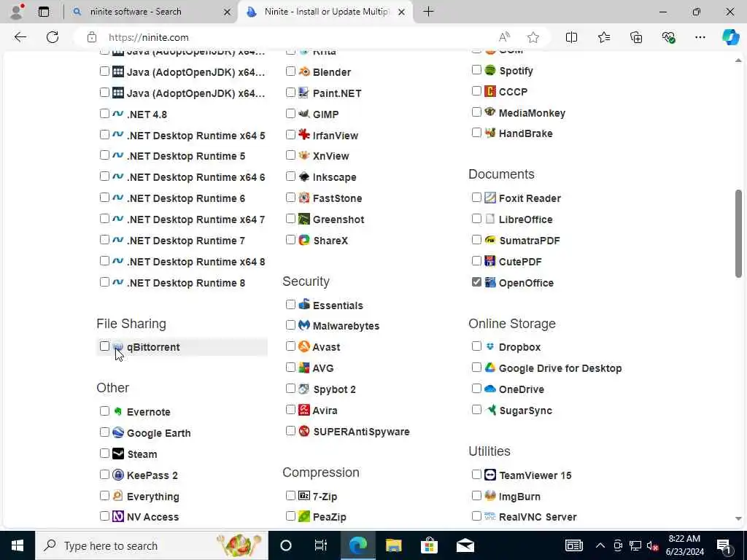Click the 7-Zip icon
Viewport: 747px width, 560px height.
[304, 496]
